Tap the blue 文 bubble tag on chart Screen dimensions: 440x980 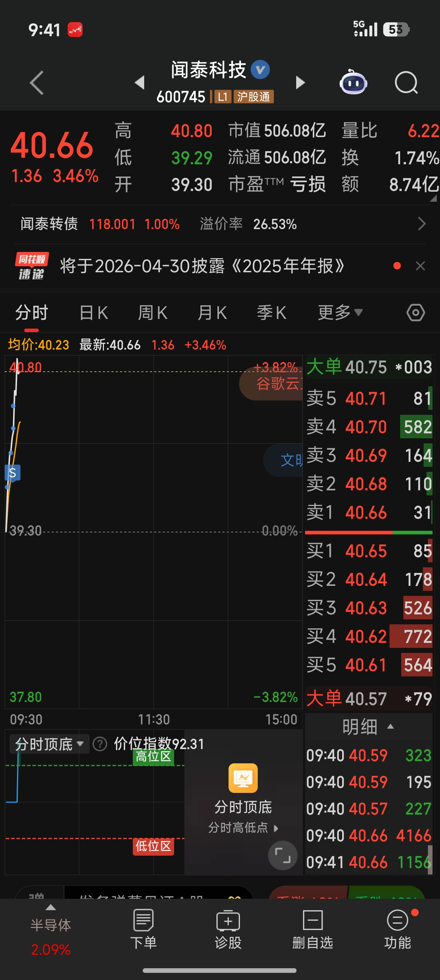point(283,460)
